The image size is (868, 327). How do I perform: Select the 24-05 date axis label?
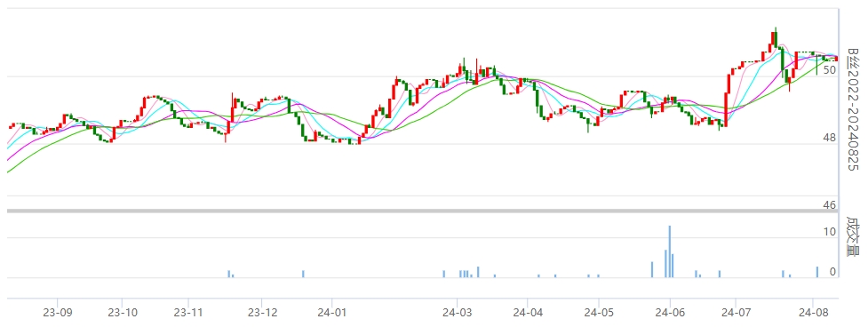pos(599,312)
